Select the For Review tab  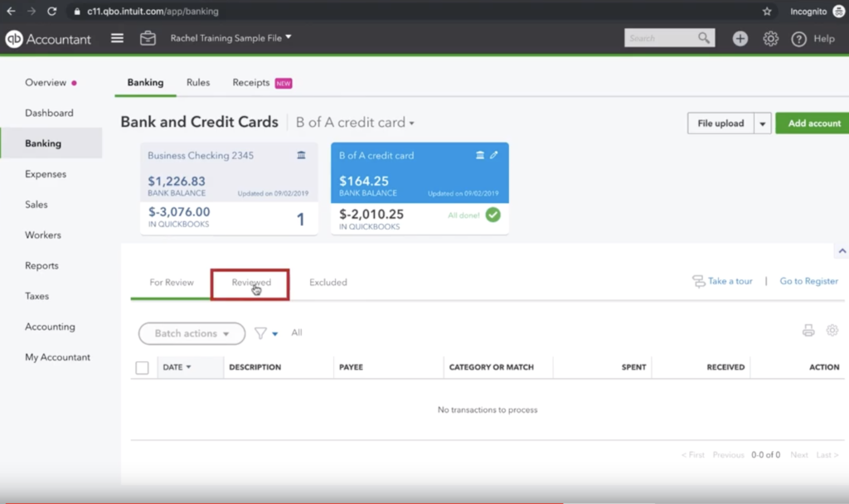172,283
